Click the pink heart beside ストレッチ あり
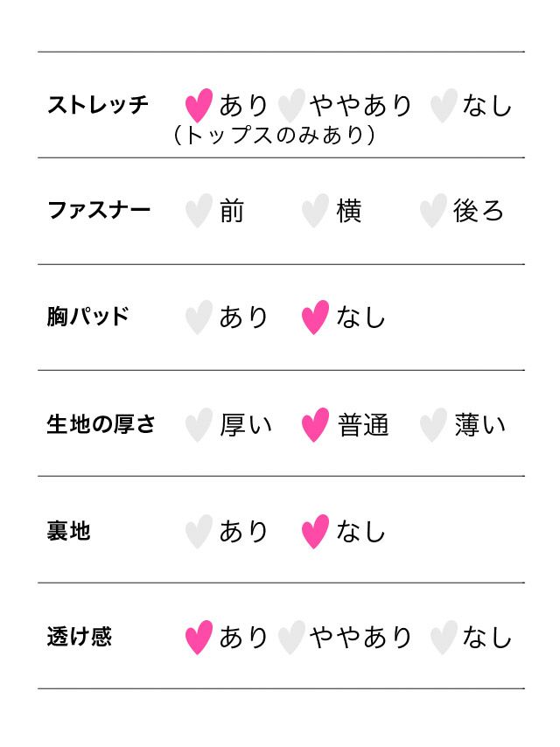 coord(199,105)
